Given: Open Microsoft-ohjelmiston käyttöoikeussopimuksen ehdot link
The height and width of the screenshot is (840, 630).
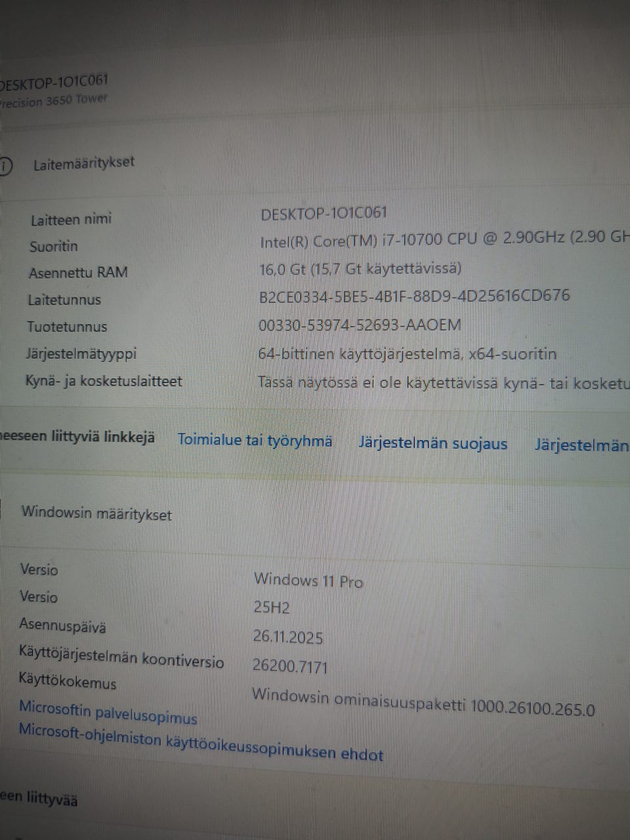Looking at the screenshot, I should [x=200, y=742].
